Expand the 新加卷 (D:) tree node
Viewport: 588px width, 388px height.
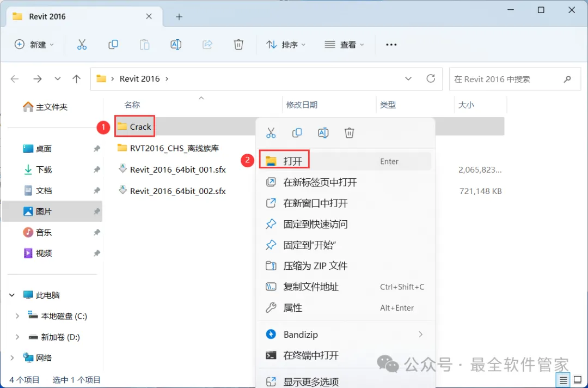coord(17,337)
